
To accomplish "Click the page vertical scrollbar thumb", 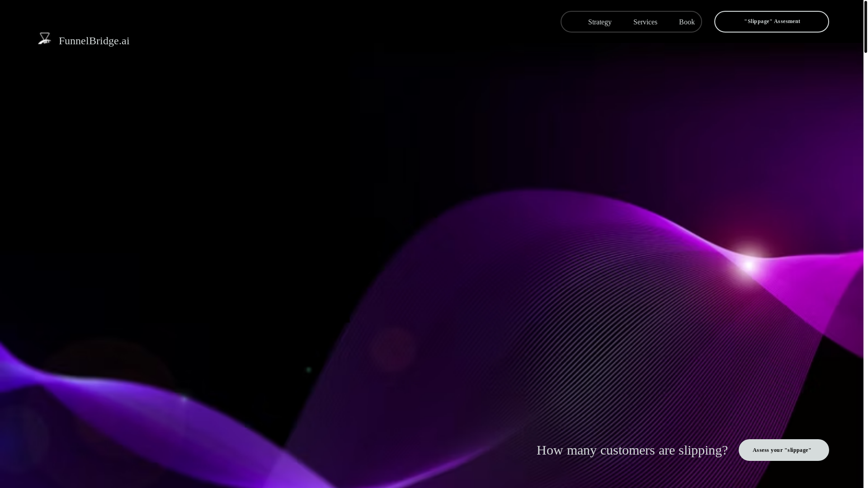I will click(866, 27).
